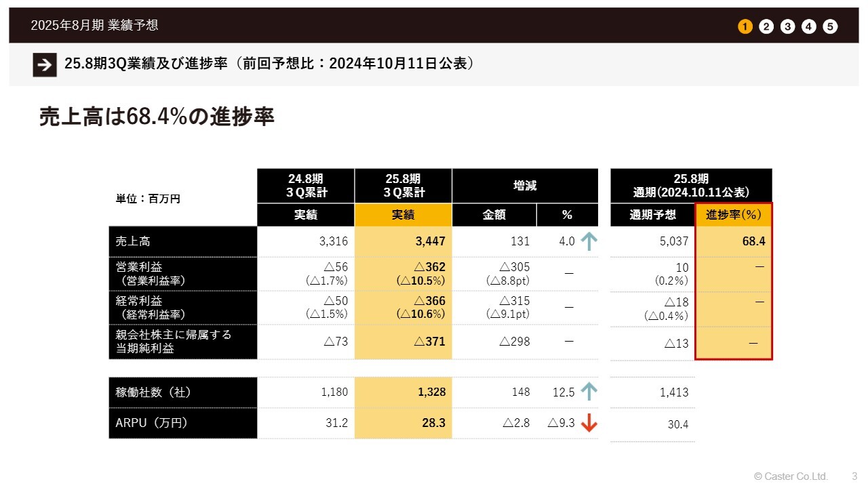Click the 3,447 sales value cell
This screenshot has width=868, height=488.
(x=403, y=241)
